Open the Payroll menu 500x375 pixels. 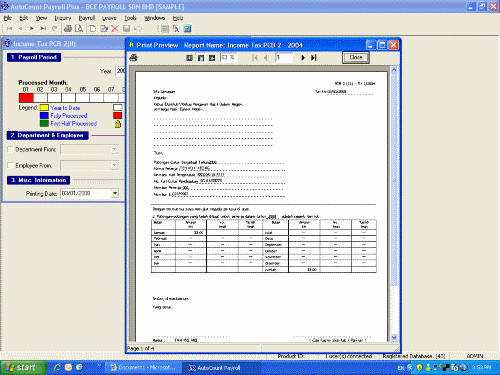click(x=87, y=18)
